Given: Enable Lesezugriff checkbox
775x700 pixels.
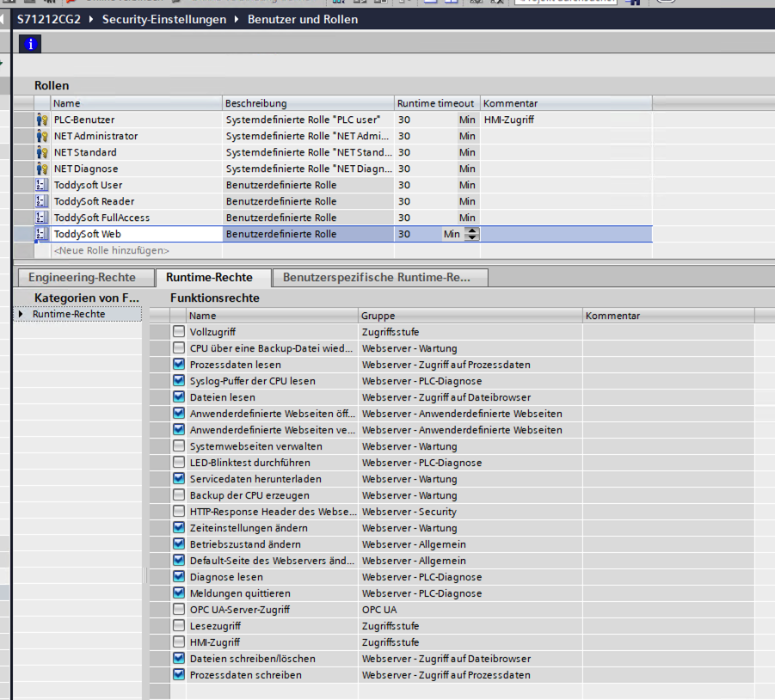Looking at the screenshot, I should (x=179, y=625).
